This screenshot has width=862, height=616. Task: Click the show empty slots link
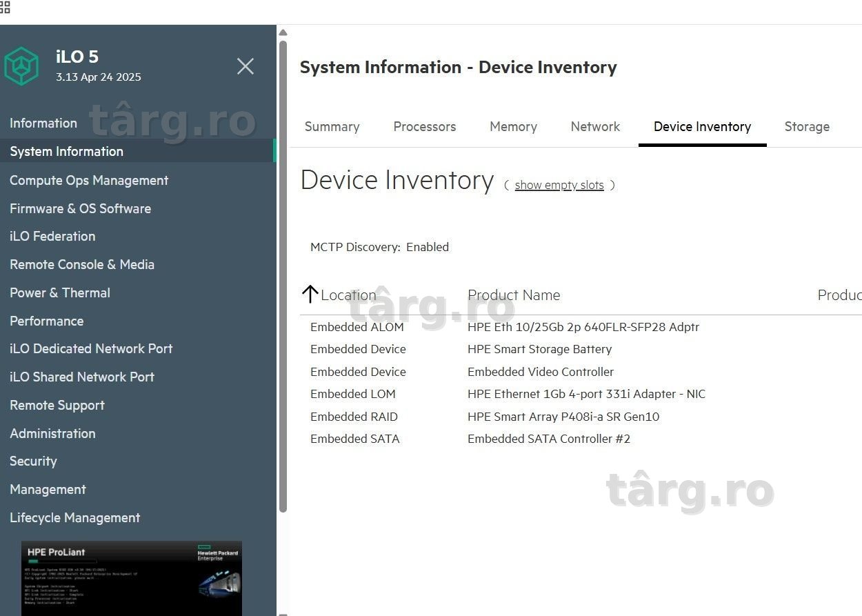coord(559,185)
